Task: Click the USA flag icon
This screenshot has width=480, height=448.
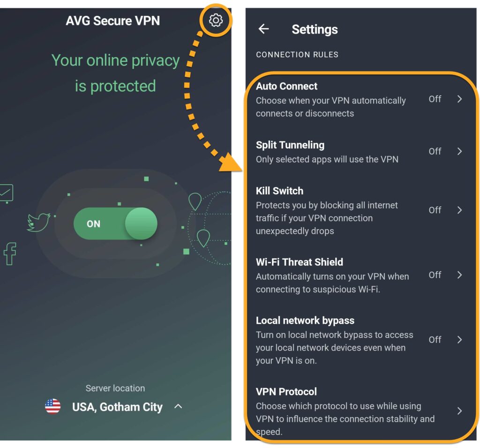Action: (52, 406)
